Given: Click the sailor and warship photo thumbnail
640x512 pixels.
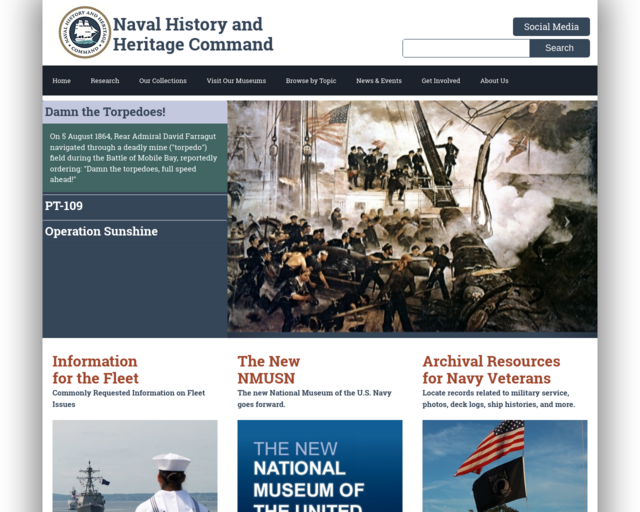Looking at the screenshot, I should [135, 466].
